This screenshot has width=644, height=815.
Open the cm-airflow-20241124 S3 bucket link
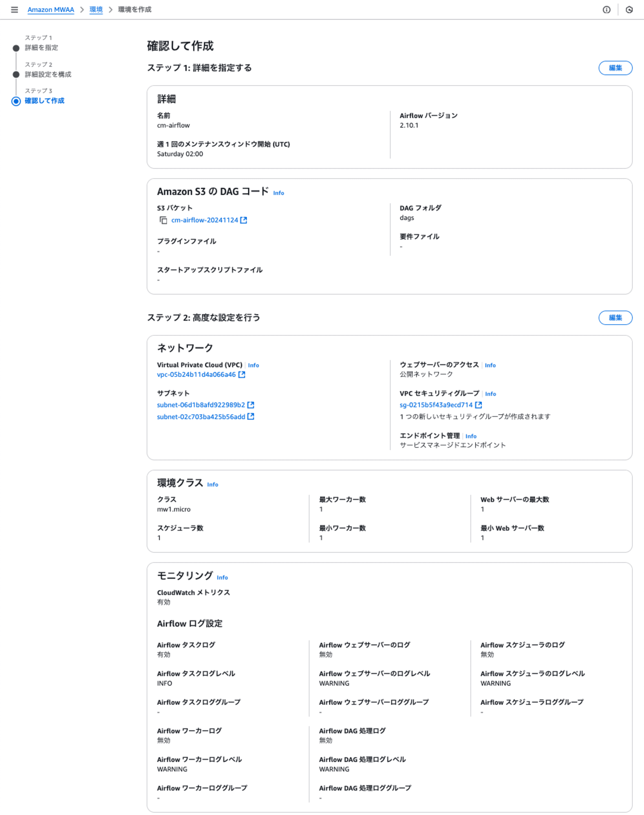point(205,220)
